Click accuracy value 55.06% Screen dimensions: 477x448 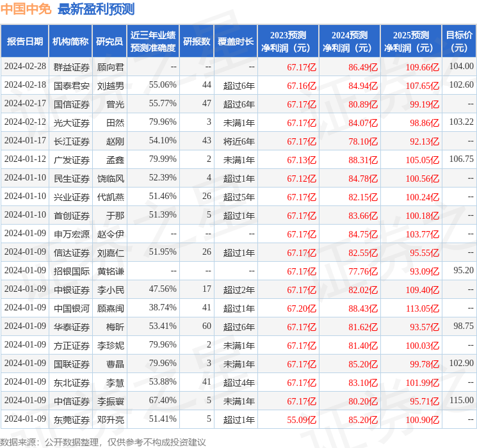pos(163,85)
